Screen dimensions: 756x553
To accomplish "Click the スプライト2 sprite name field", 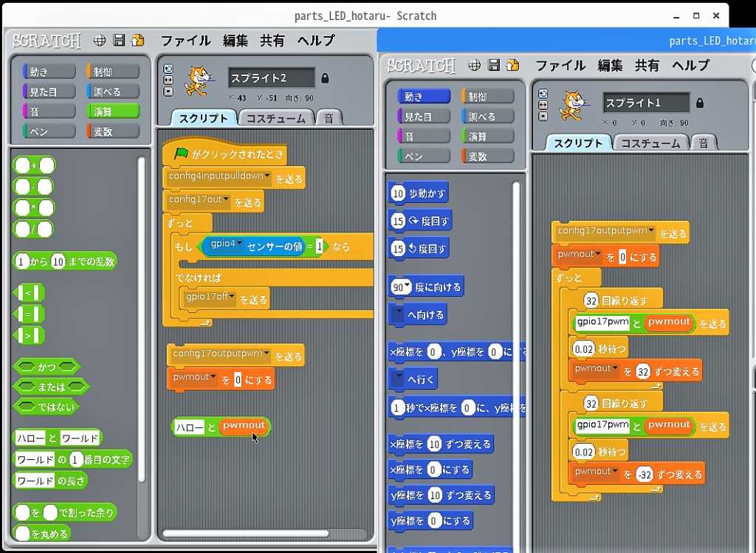I will [x=271, y=78].
